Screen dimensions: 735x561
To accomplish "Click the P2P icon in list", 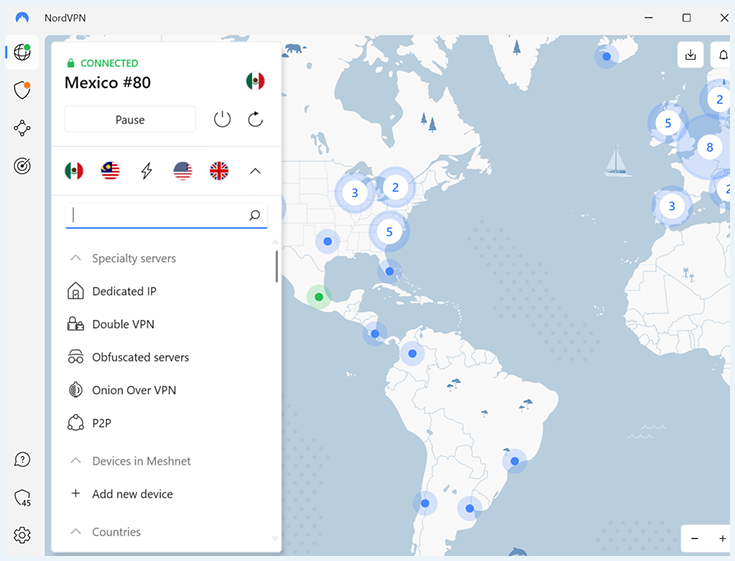I will pyautogui.click(x=75, y=423).
